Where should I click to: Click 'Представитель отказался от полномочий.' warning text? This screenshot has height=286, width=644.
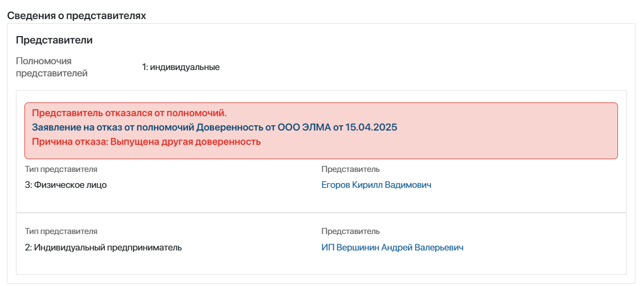click(x=129, y=113)
